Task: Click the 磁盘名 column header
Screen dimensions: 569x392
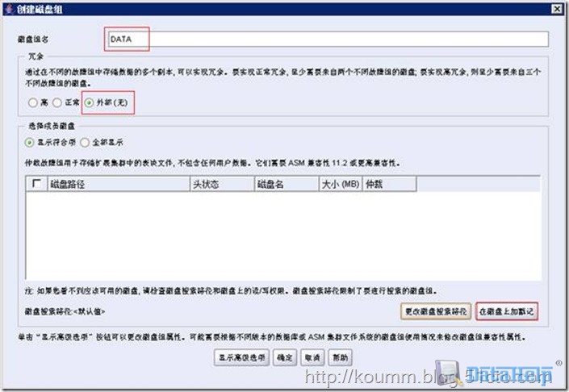Action: 287,184
